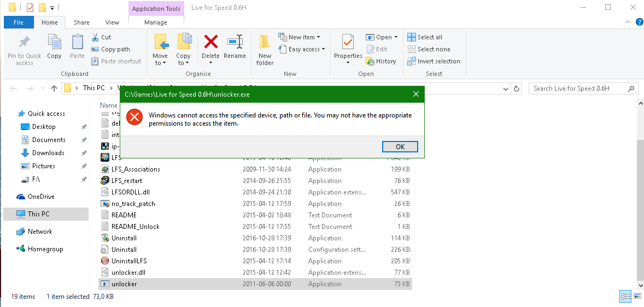Switch to the View ribbon tab
This screenshot has width=644, height=307.
pyautogui.click(x=112, y=22)
